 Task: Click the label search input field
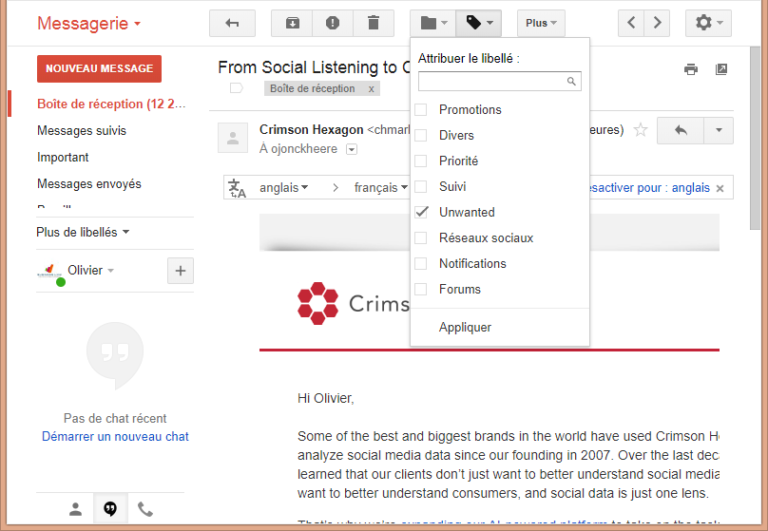500,81
